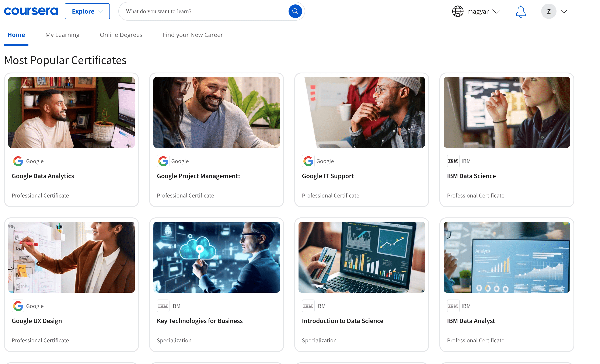Open notifications bell

click(521, 11)
